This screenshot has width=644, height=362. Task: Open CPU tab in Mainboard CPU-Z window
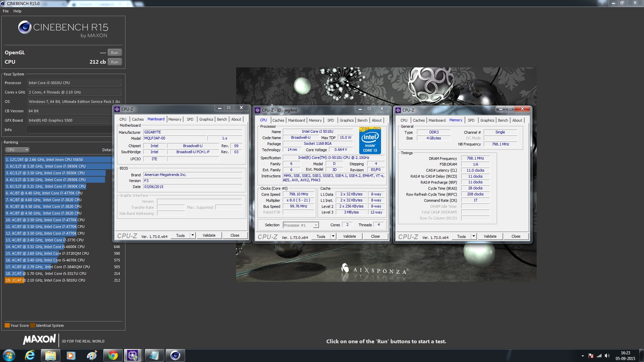[x=123, y=119]
